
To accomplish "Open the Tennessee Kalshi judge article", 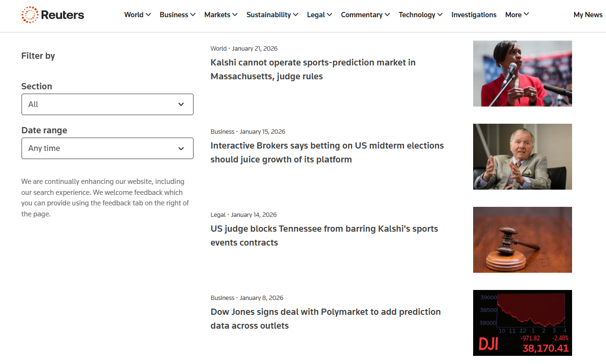I will point(324,236).
